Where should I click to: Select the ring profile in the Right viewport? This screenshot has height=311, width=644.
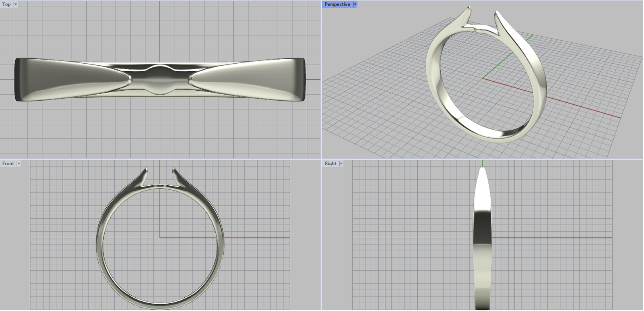click(x=482, y=238)
